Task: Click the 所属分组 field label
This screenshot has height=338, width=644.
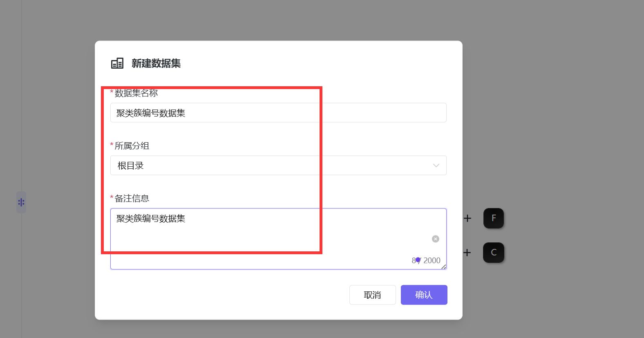Action: point(132,145)
